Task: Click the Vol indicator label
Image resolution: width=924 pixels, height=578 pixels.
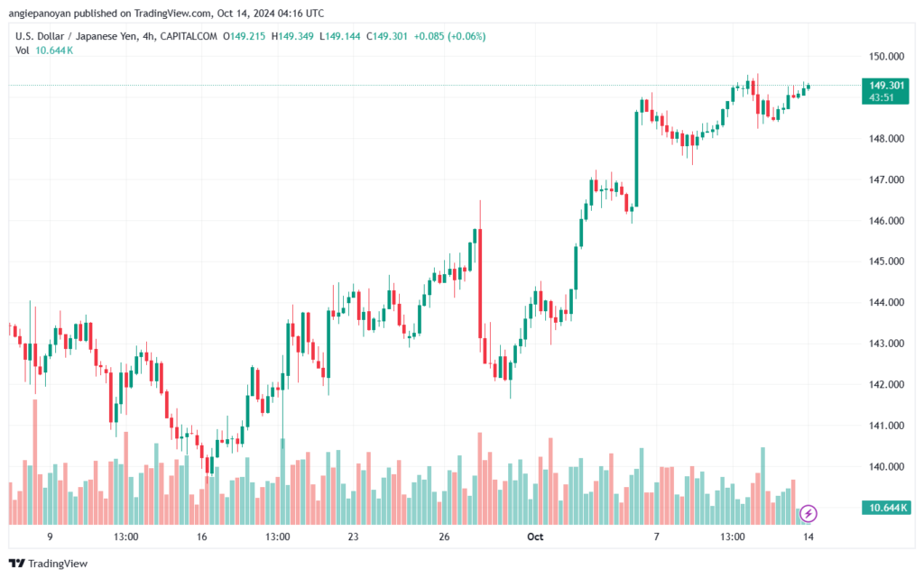Action: (22, 50)
